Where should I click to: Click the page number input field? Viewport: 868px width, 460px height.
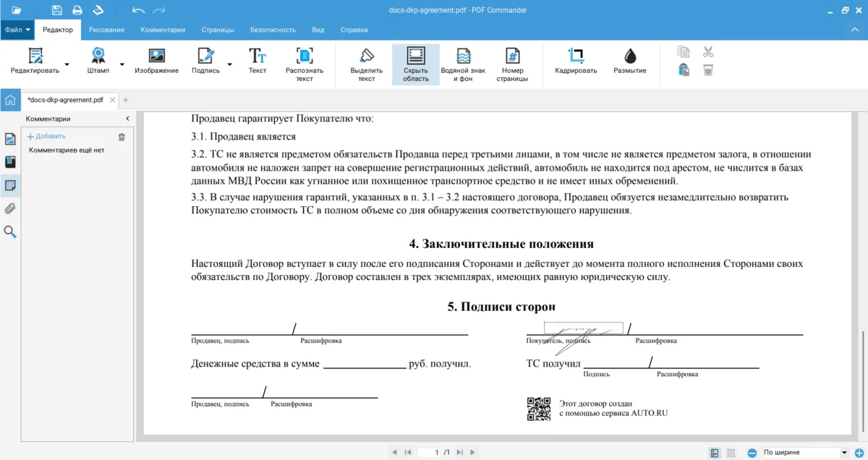[429, 453]
